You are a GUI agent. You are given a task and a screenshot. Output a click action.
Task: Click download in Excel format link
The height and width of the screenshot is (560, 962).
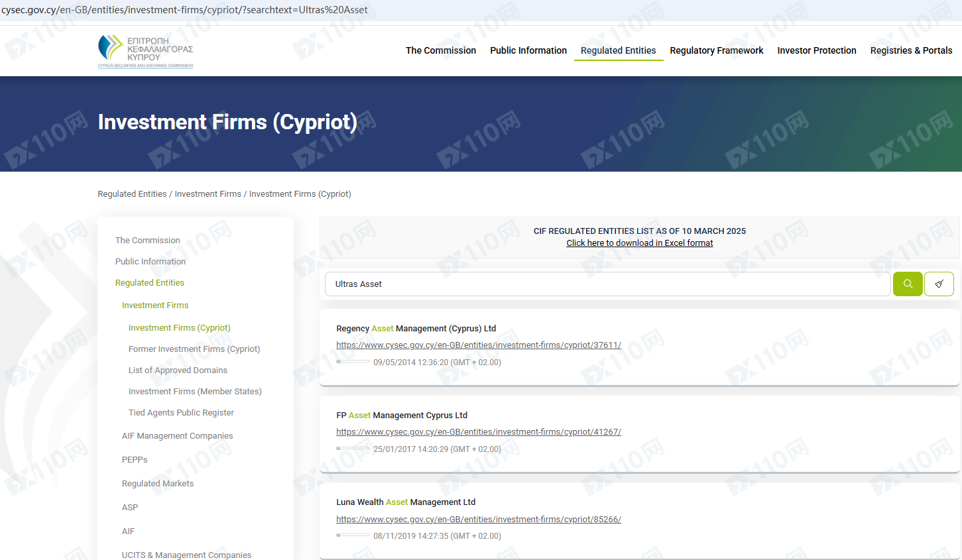(x=639, y=243)
